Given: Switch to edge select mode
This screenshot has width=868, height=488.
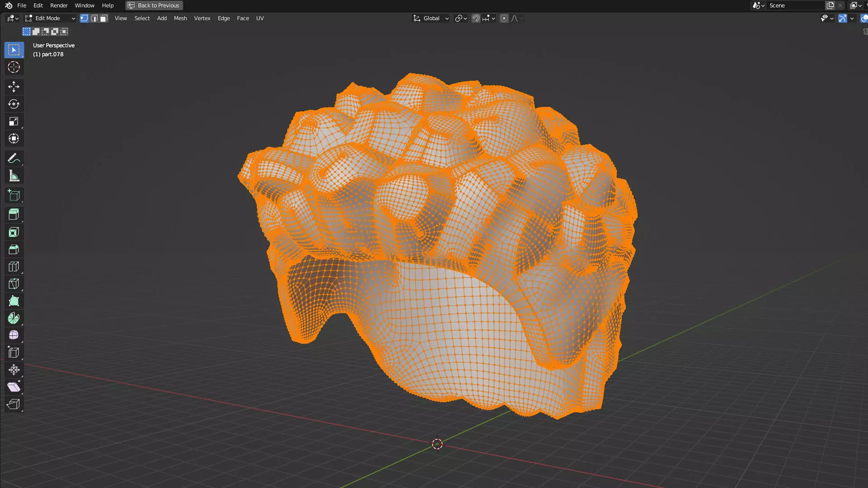Looking at the screenshot, I should [94, 19].
